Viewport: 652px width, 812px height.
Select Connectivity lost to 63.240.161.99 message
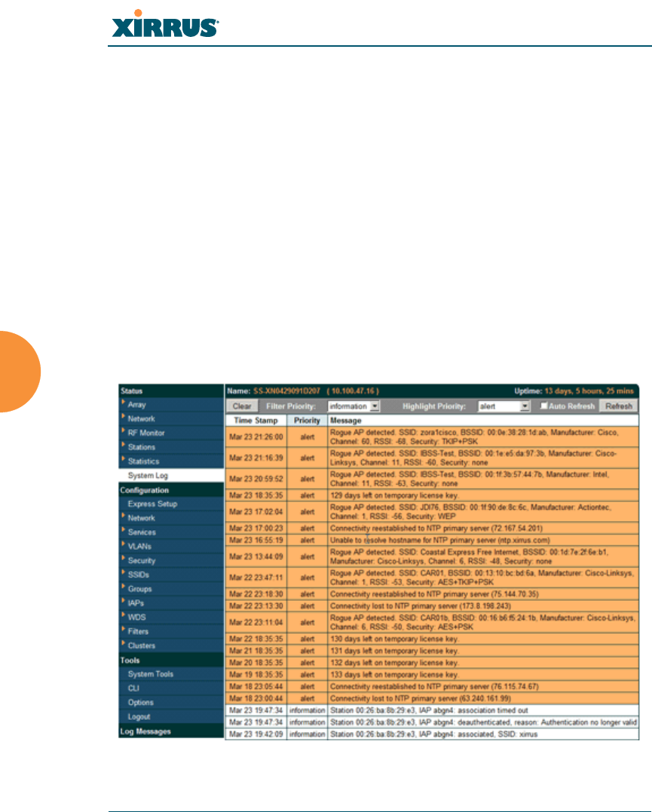[483, 699]
